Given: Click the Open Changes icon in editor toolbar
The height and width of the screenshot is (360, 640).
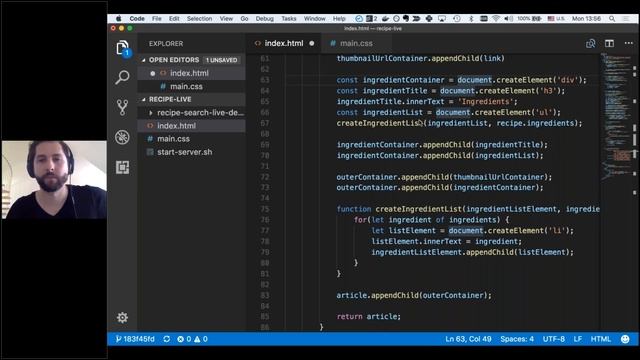Looking at the screenshot, I should [590, 43].
